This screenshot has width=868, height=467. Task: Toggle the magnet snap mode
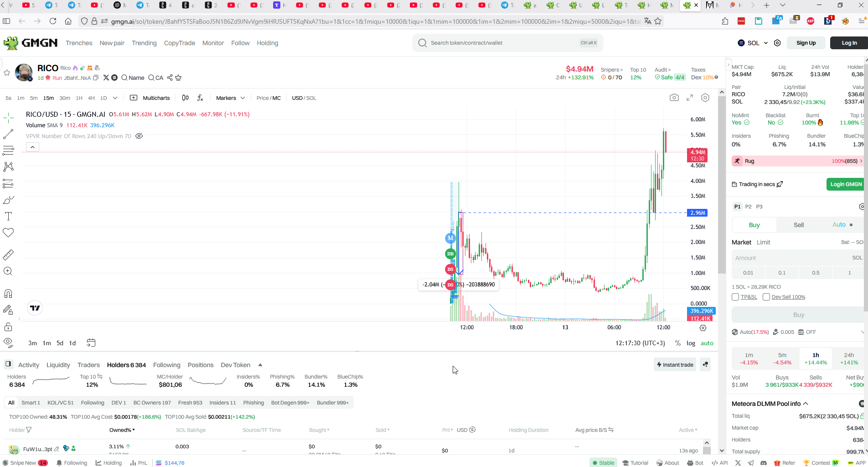tap(8, 293)
